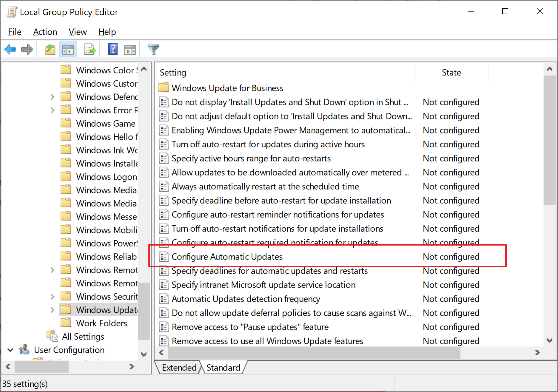The image size is (558, 392).
Task: Open the Action menu
Action: tap(45, 32)
